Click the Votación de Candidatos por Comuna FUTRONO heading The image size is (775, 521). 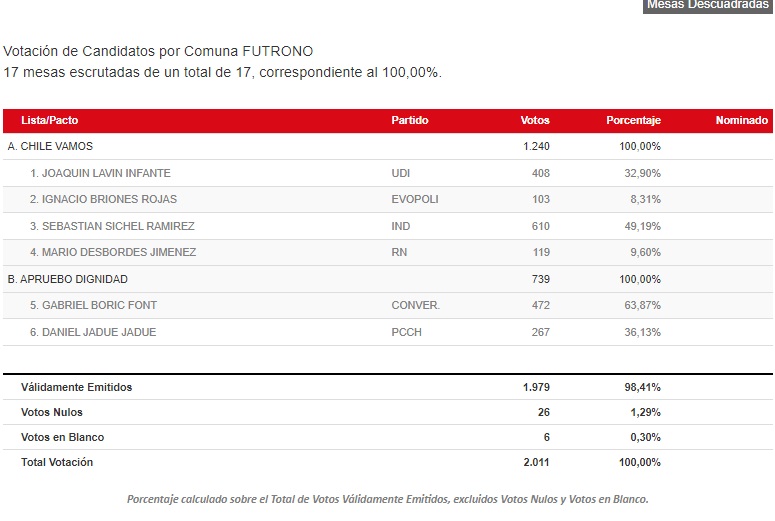pos(158,51)
